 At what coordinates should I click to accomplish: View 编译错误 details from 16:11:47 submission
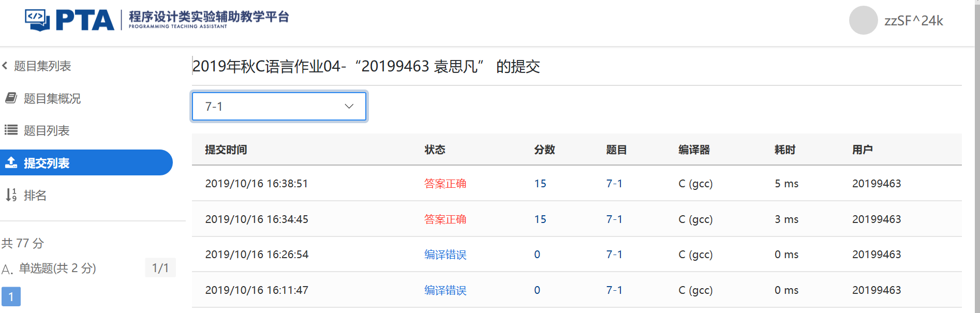(x=445, y=290)
